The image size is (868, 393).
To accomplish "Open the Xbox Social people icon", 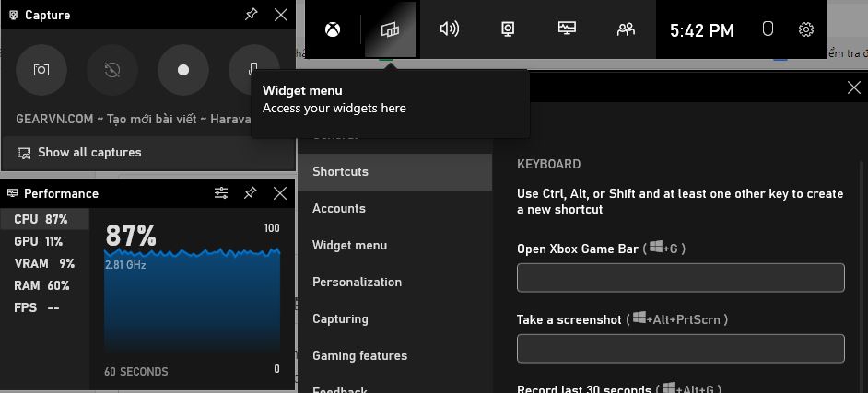I will tap(626, 29).
